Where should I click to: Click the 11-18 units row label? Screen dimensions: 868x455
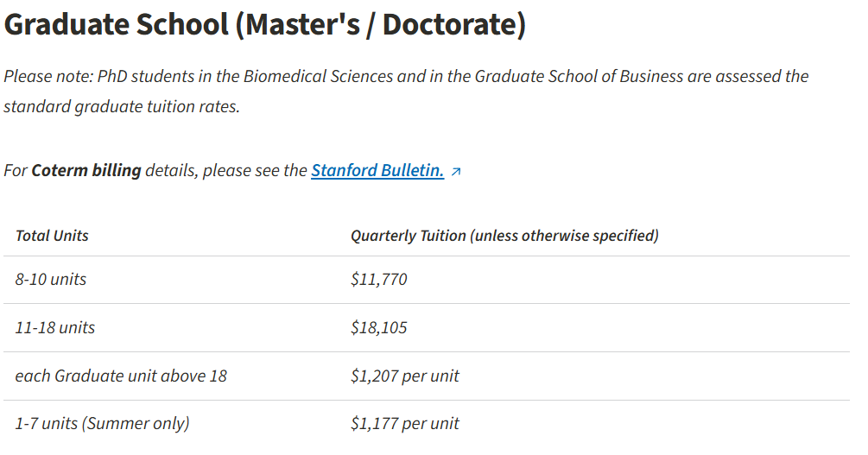pyautogui.click(x=54, y=328)
